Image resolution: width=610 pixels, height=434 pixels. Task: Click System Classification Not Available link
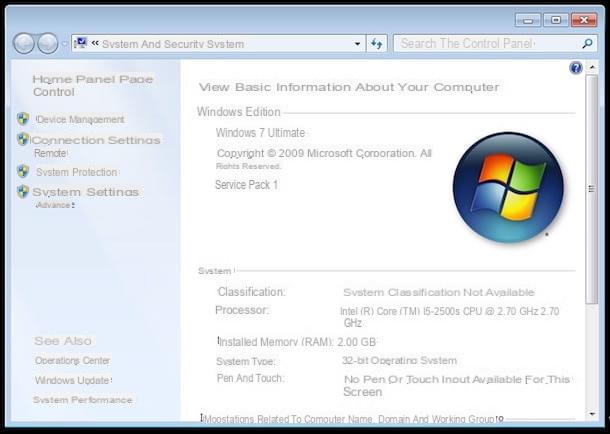(439, 292)
